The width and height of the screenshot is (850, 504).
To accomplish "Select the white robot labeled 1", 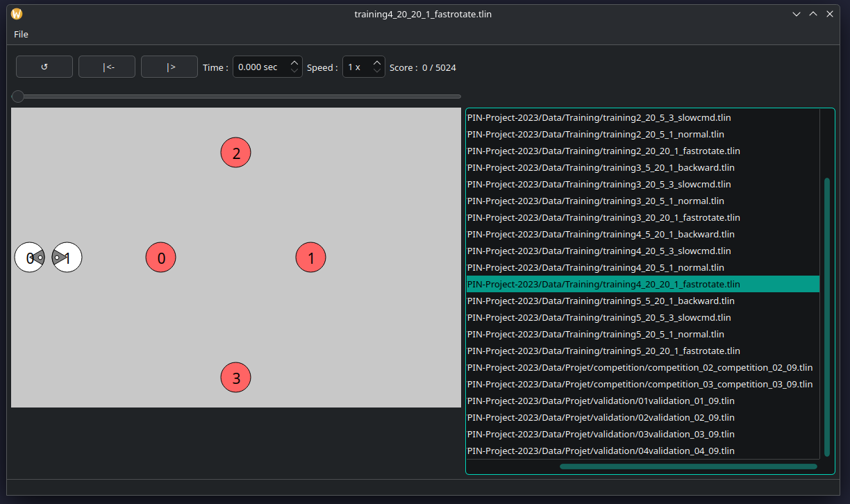I will [x=67, y=258].
